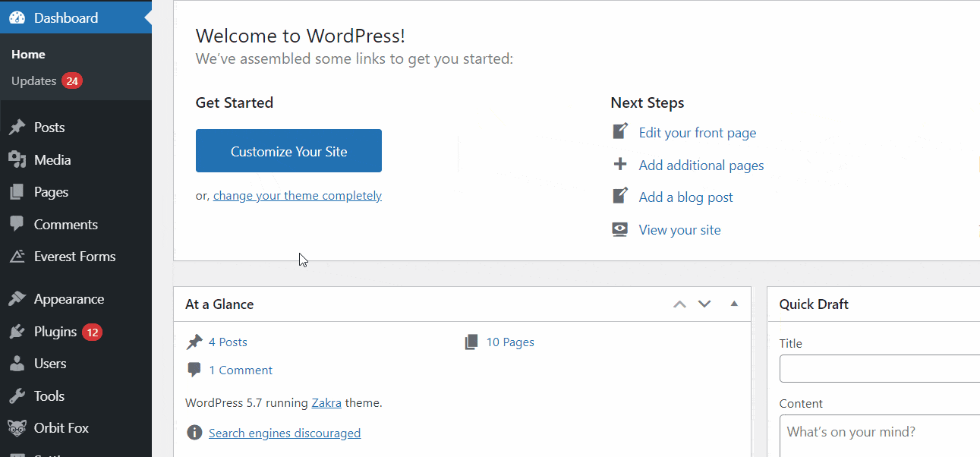Open the View your site link
The height and width of the screenshot is (457, 980).
pyautogui.click(x=680, y=230)
